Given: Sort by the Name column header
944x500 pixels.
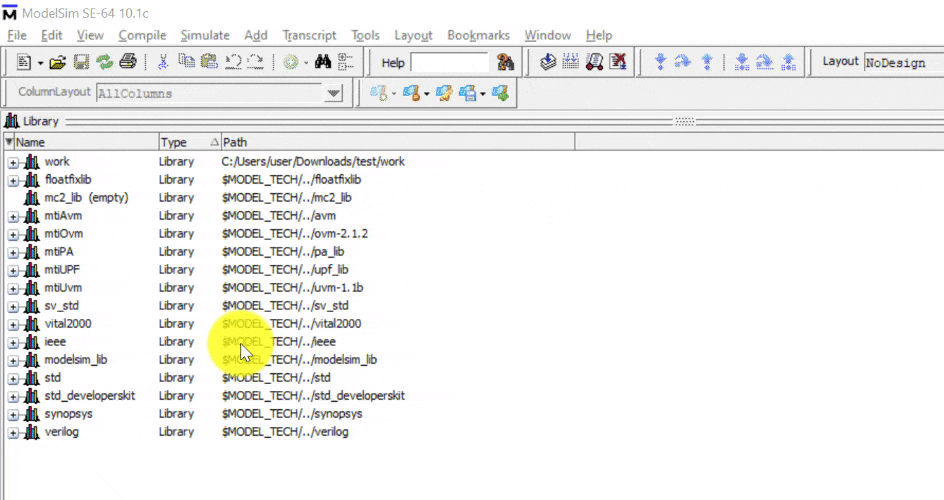Looking at the screenshot, I should [x=86, y=142].
